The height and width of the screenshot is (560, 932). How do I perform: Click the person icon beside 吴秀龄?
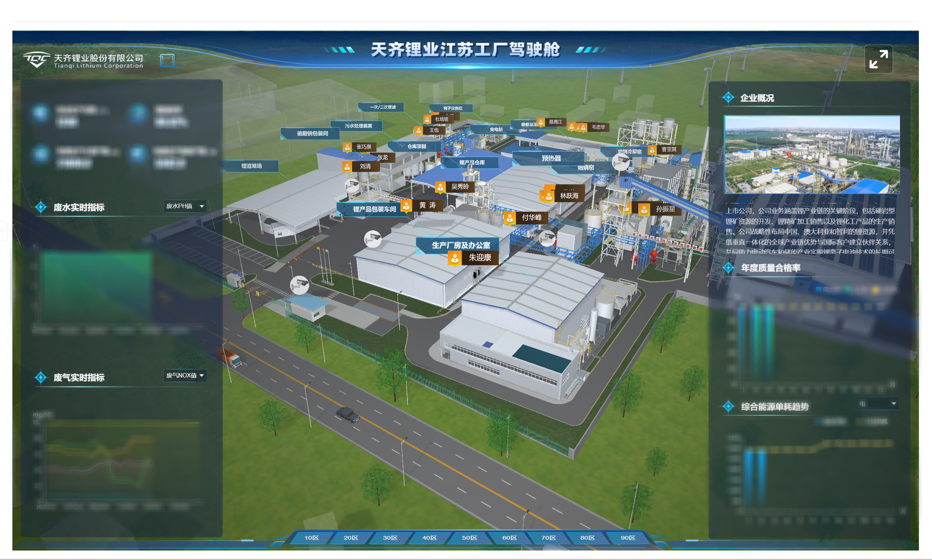click(x=440, y=187)
